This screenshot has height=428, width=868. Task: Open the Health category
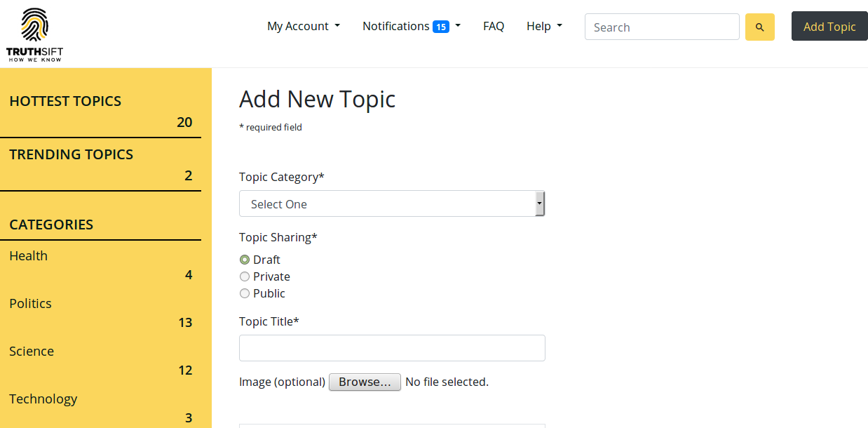[29, 256]
